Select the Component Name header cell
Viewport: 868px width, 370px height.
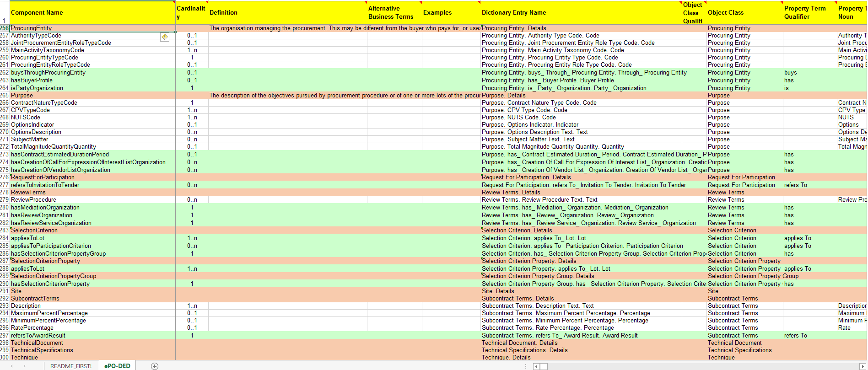click(x=92, y=13)
